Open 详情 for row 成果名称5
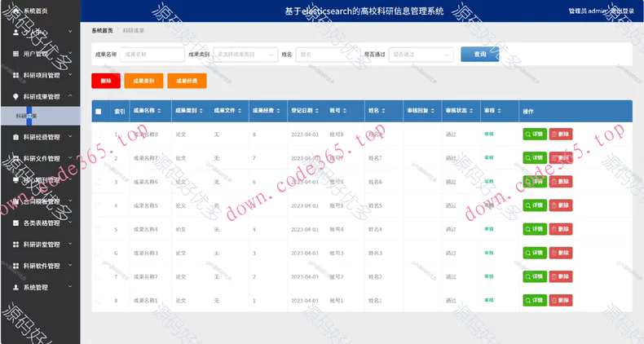This screenshot has height=344, width=644. coord(535,205)
